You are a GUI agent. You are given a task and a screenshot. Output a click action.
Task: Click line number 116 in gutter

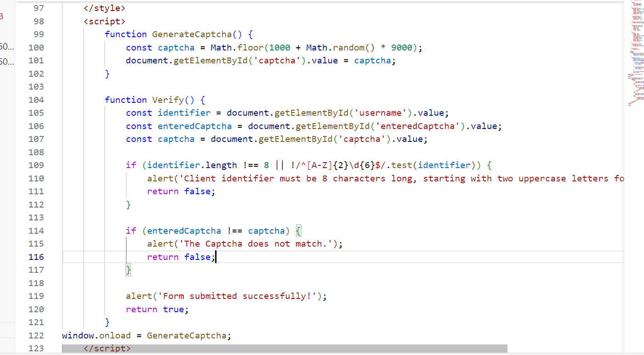(36, 257)
